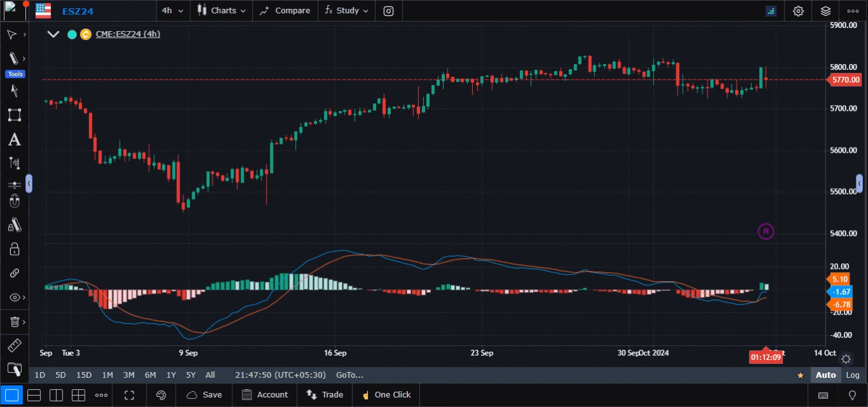Select the cursor arrow tool

[11, 34]
